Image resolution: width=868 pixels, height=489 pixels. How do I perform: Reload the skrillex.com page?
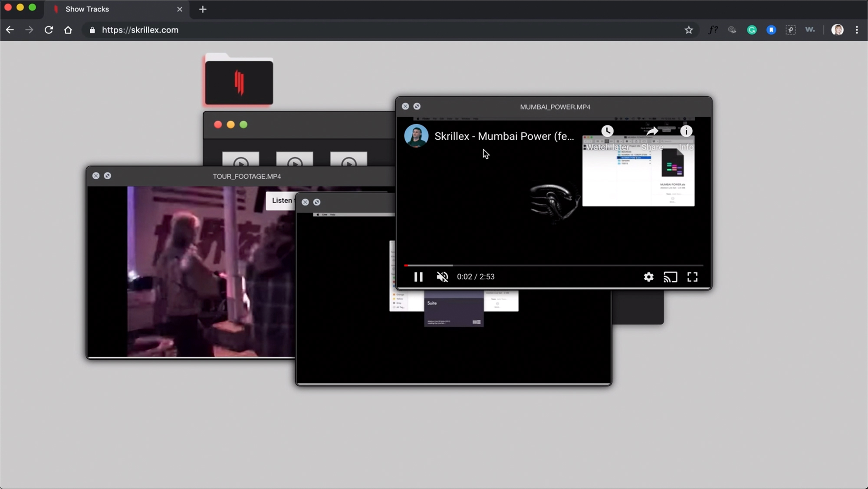49,30
